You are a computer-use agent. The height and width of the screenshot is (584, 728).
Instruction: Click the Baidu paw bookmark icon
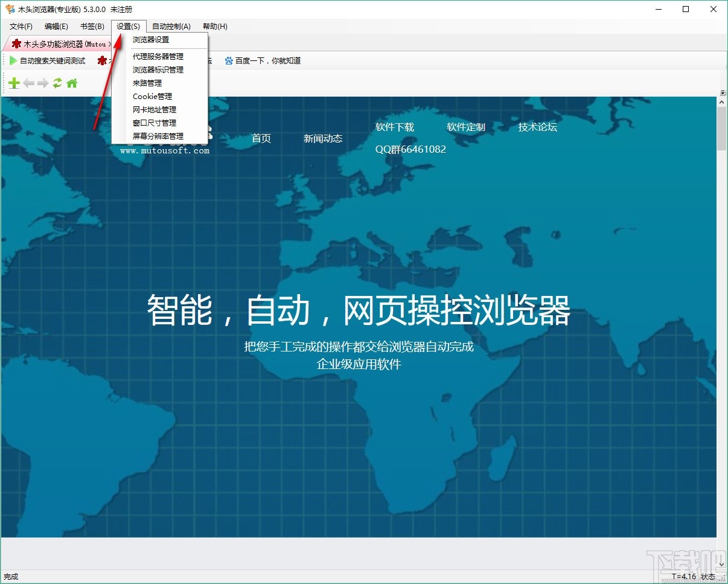[229, 60]
